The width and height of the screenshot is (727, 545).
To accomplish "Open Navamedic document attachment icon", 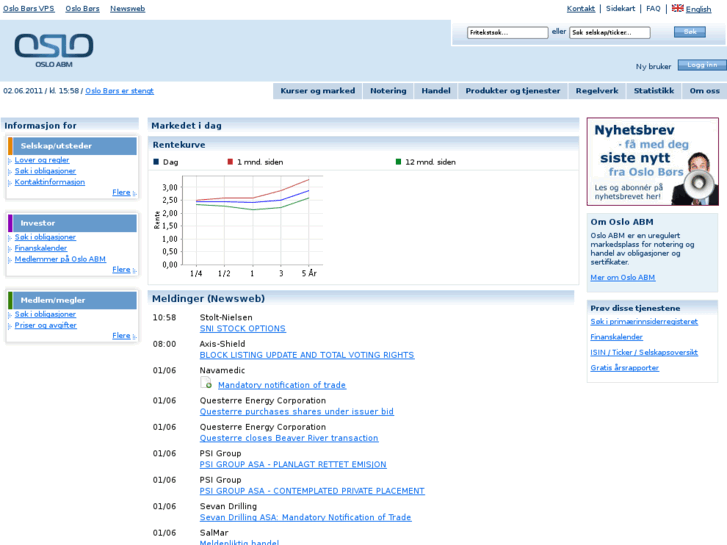I will coord(206,383).
